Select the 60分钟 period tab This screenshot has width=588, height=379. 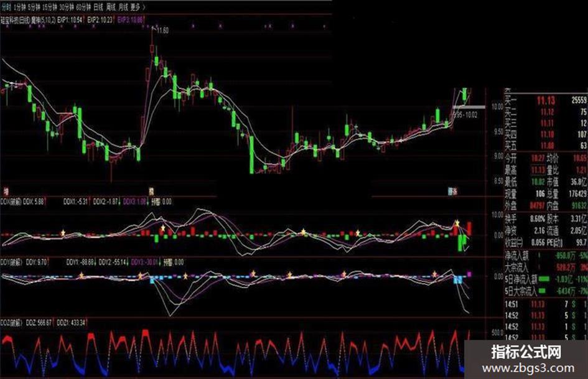tap(83, 7)
